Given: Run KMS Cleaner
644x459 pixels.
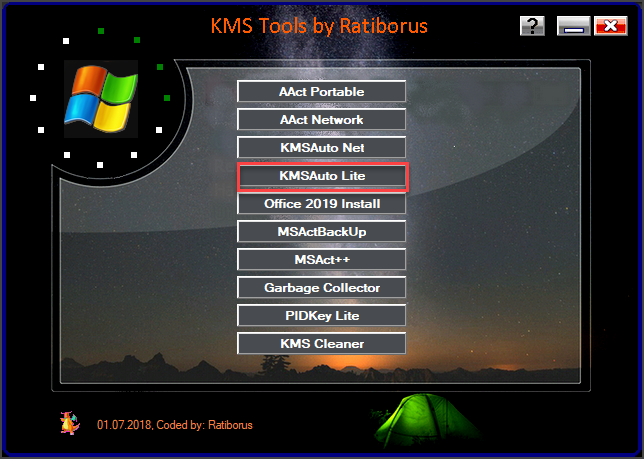Looking at the screenshot, I should (x=321, y=344).
